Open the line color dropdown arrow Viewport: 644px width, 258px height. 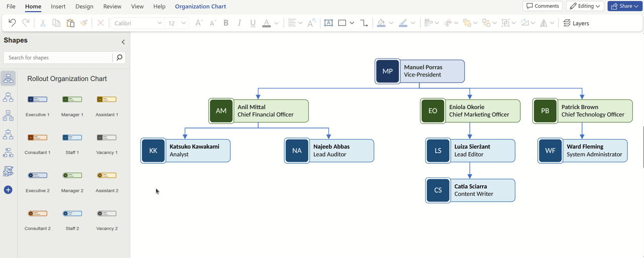[413, 23]
